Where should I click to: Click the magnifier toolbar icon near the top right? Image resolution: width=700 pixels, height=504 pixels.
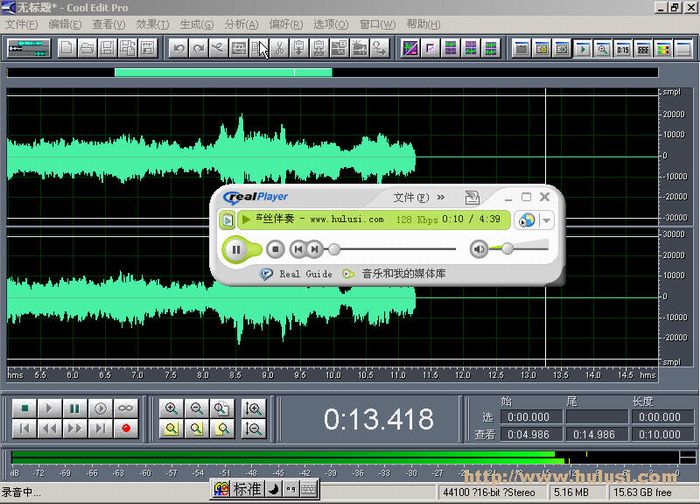[x=602, y=48]
